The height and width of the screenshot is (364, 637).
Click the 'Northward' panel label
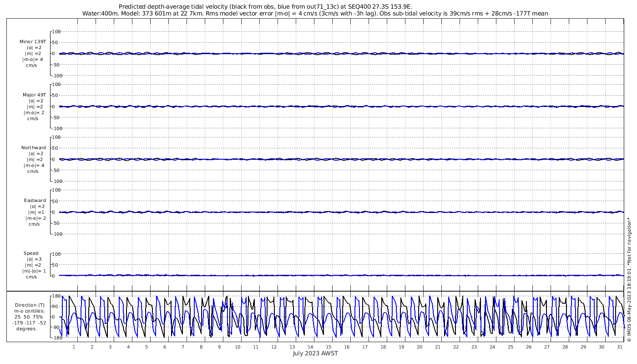[x=34, y=148]
